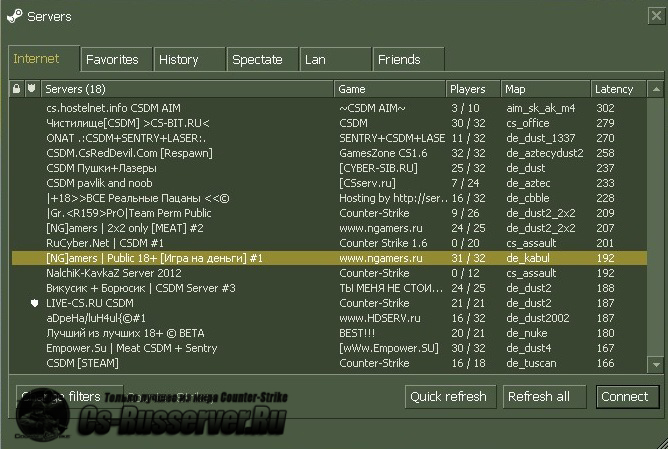This screenshot has width=668, height=449.
Task: Click latency value 166
Action: coord(605,363)
